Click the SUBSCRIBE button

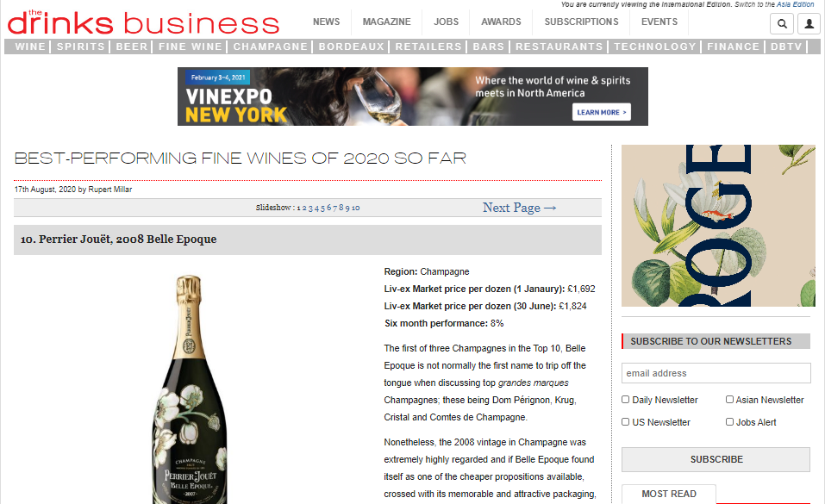pos(716,459)
